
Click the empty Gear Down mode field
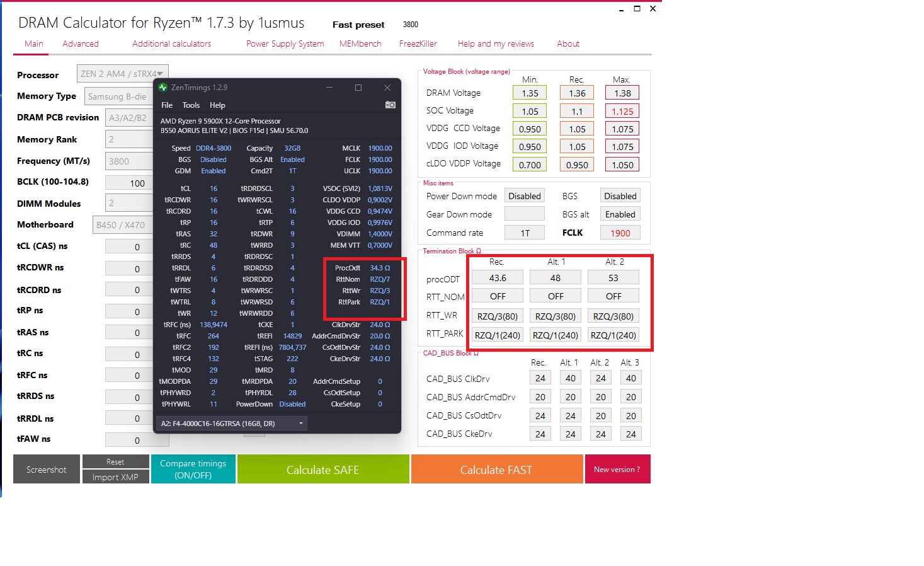click(525, 214)
